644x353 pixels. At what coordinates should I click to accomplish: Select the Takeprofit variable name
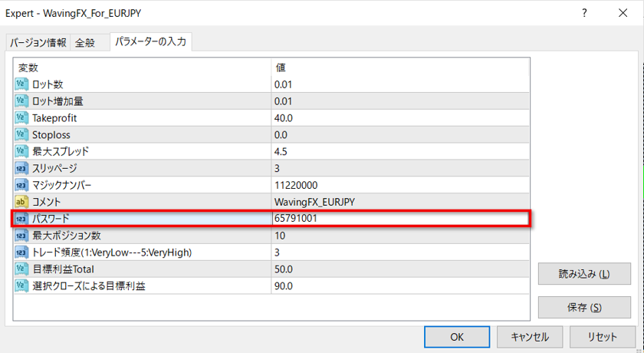point(54,118)
